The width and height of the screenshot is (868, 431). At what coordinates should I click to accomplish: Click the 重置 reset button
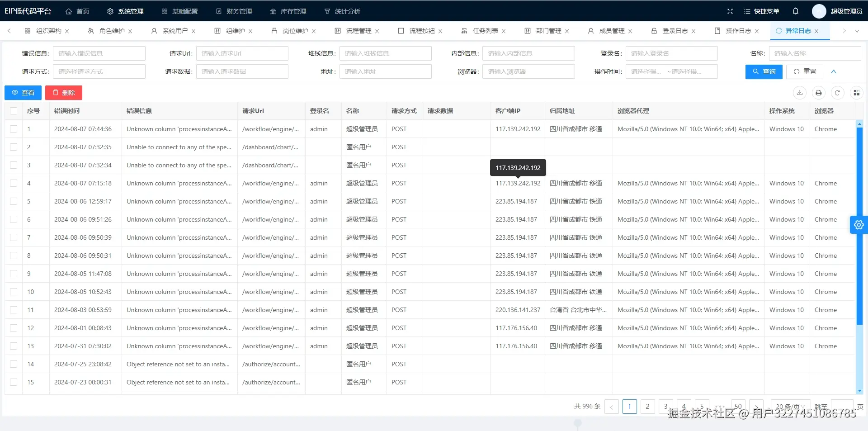[x=805, y=71]
